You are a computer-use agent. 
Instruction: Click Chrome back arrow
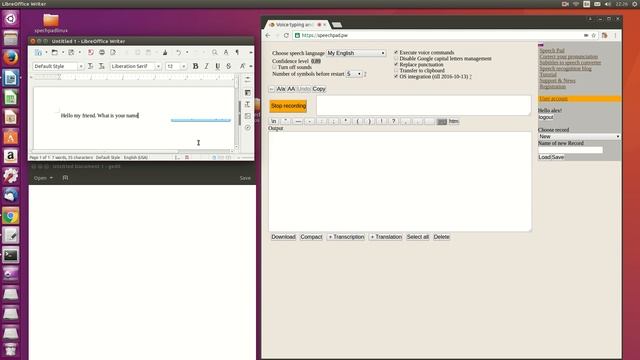268,36
